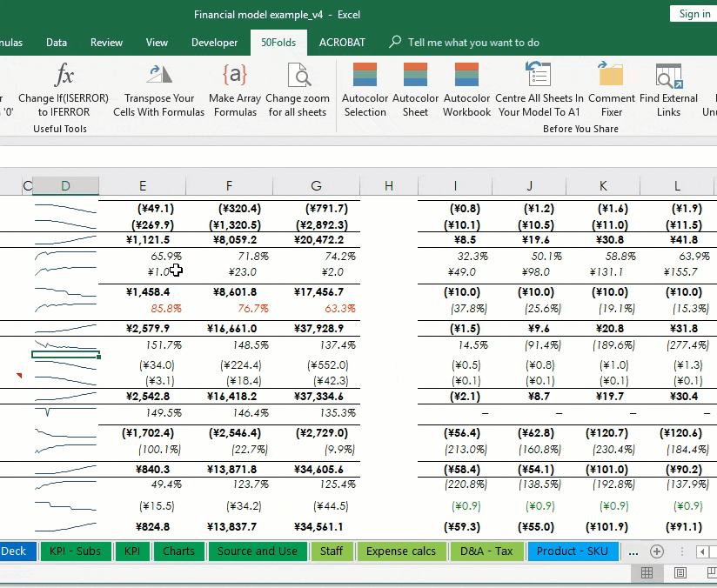Click cell showing 123.7%
This screenshot has width=717, height=588.
[x=230, y=484]
